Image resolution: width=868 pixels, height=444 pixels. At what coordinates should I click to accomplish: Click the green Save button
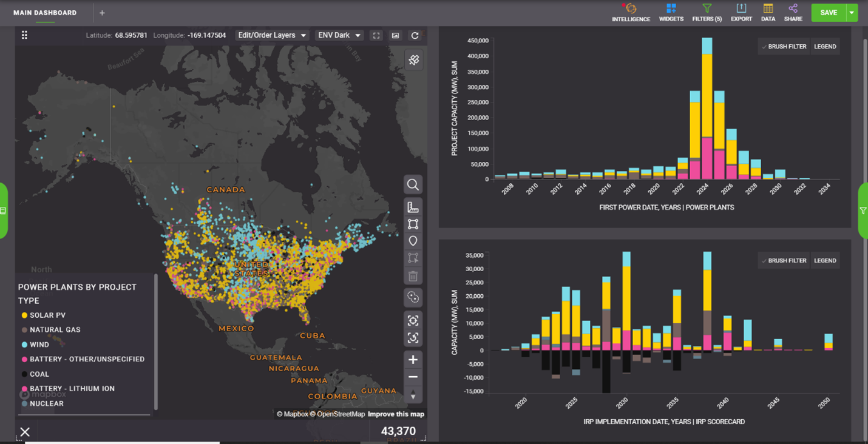click(828, 13)
